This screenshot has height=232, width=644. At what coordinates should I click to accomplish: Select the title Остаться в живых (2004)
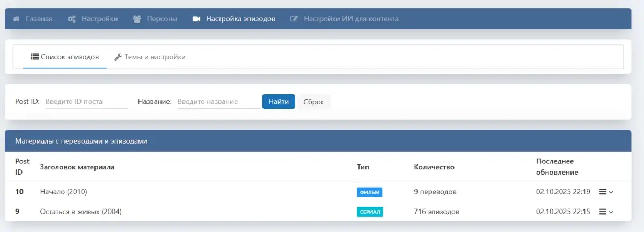click(x=80, y=212)
